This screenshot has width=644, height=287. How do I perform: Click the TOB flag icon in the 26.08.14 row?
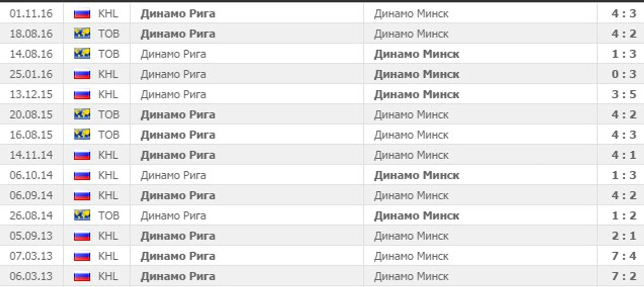[x=82, y=216]
